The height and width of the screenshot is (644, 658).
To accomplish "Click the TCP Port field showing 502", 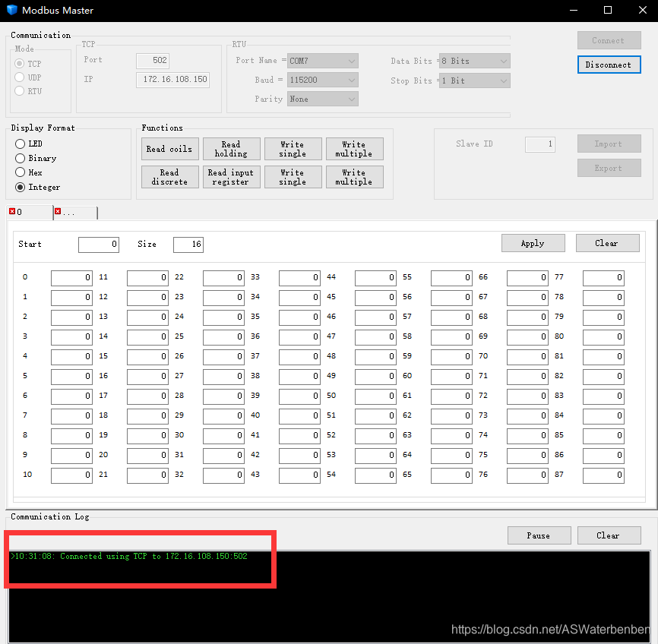I will pyautogui.click(x=153, y=61).
